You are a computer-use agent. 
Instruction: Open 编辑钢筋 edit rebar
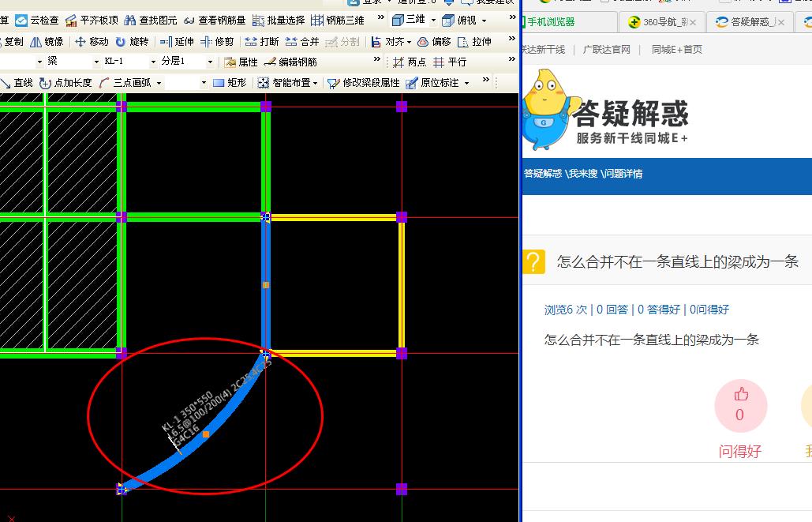click(290, 62)
